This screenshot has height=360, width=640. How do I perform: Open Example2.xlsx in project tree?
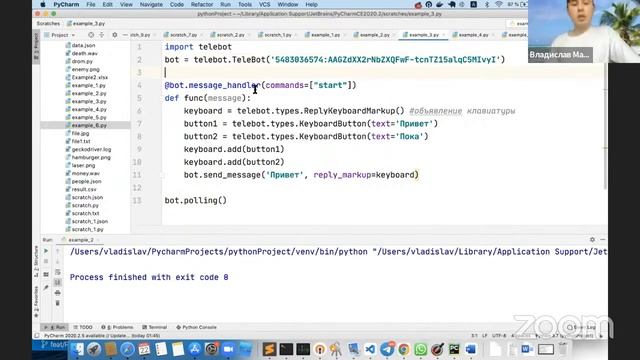(x=89, y=78)
